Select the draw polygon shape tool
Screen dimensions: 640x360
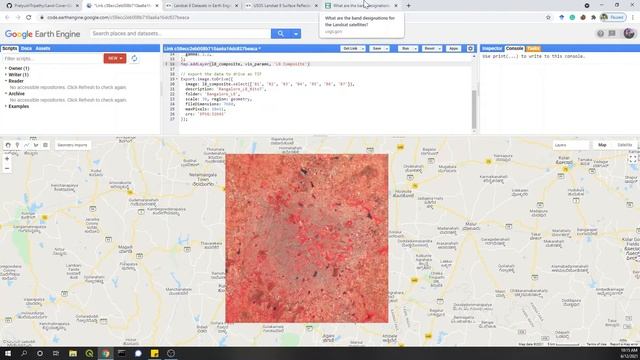(x=36, y=145)
